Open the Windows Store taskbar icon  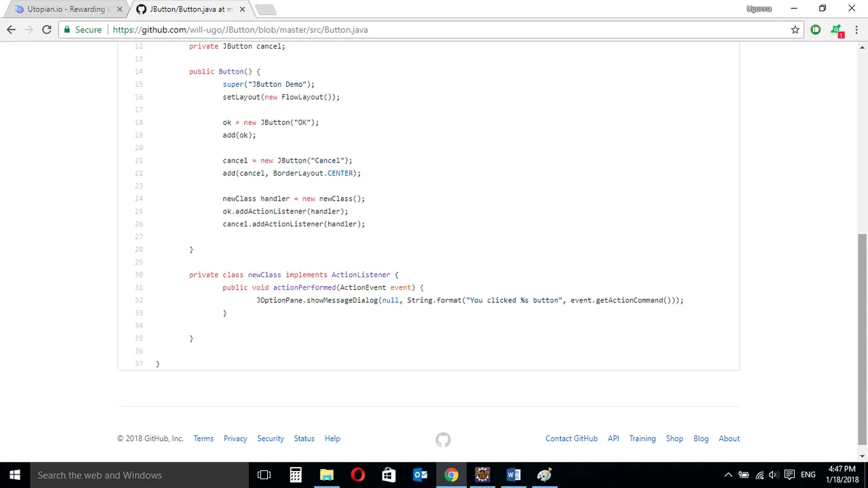click(x=389, y=475)
